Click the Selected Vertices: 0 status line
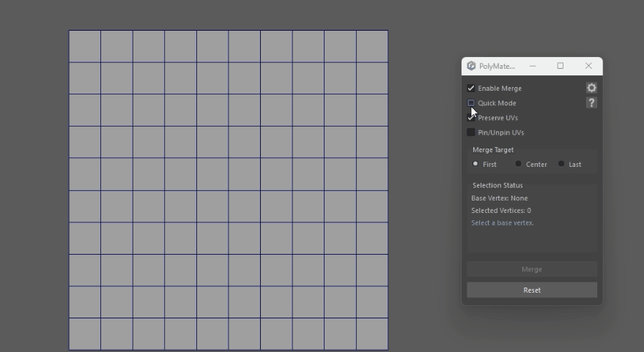This screenshot has height=352, width=644. (501, 211)
